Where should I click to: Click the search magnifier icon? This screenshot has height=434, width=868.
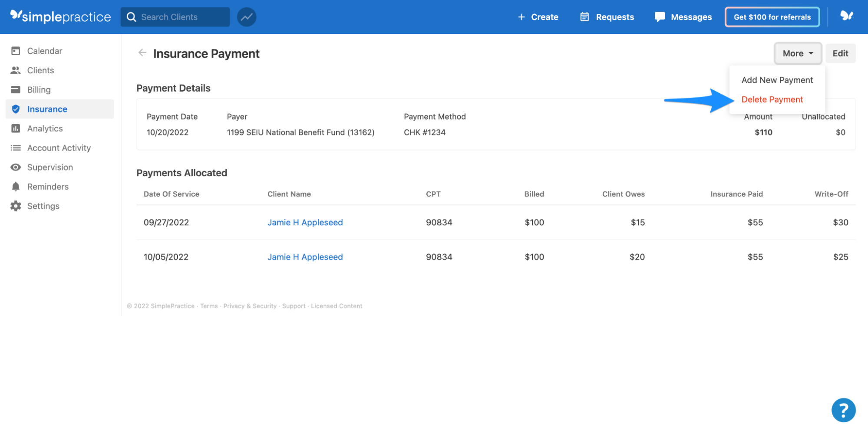(x=131, y=17)
